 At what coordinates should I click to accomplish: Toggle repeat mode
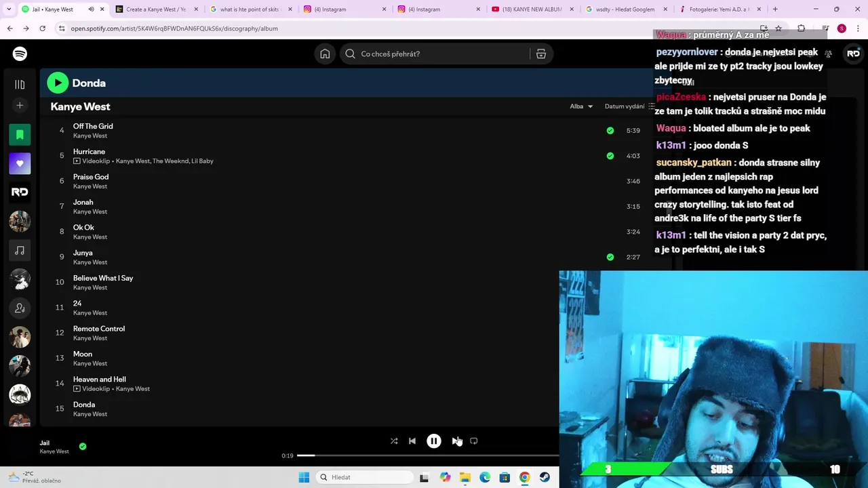[x=474, y=441]
